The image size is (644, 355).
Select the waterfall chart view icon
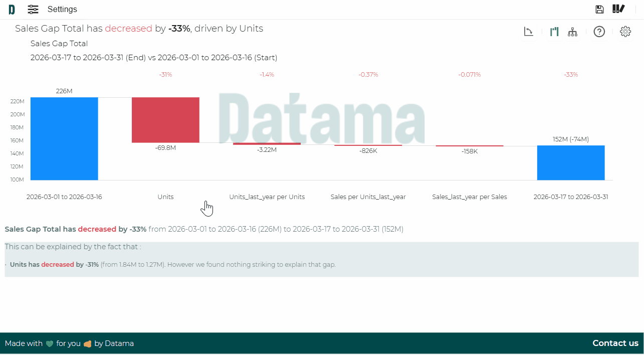point(554,32)
